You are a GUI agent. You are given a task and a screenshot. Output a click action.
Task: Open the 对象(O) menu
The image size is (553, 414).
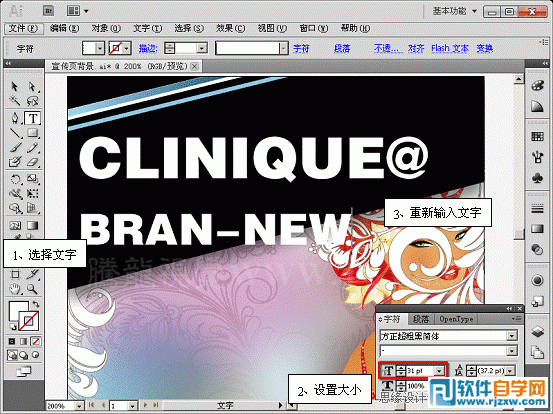[x=106, y=28]
